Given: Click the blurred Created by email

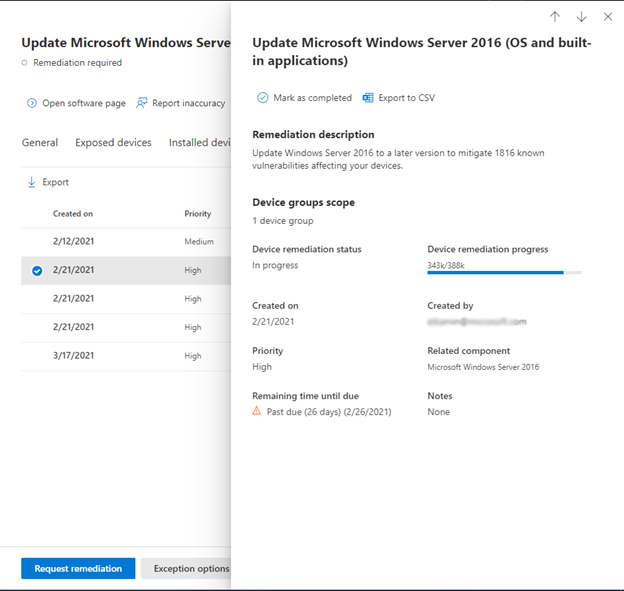Looking at the screenshot, I should (477, 322).
